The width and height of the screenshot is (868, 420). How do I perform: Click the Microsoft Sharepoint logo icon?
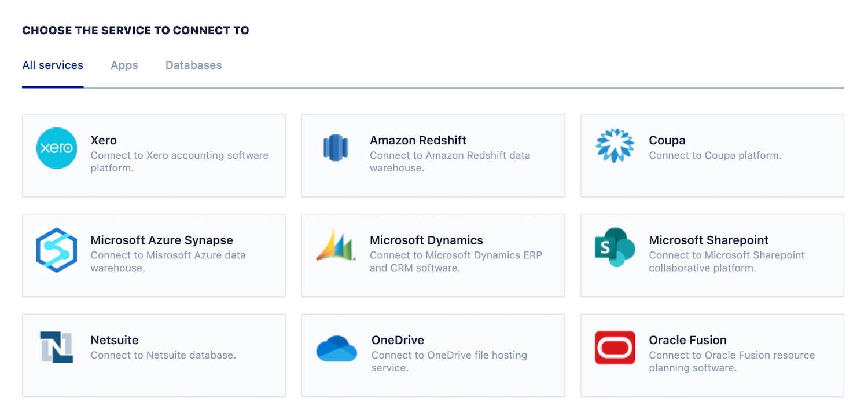click(x=615, y=247)
